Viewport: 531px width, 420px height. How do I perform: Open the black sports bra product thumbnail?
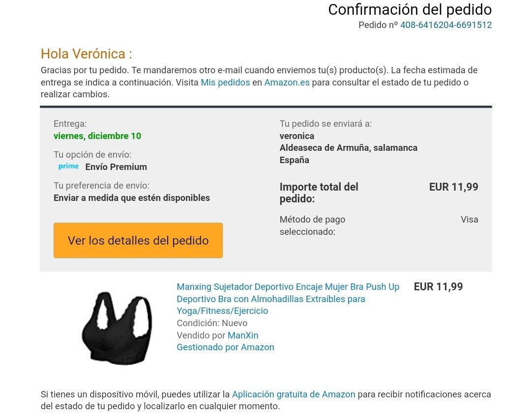(x=117, y=328)
